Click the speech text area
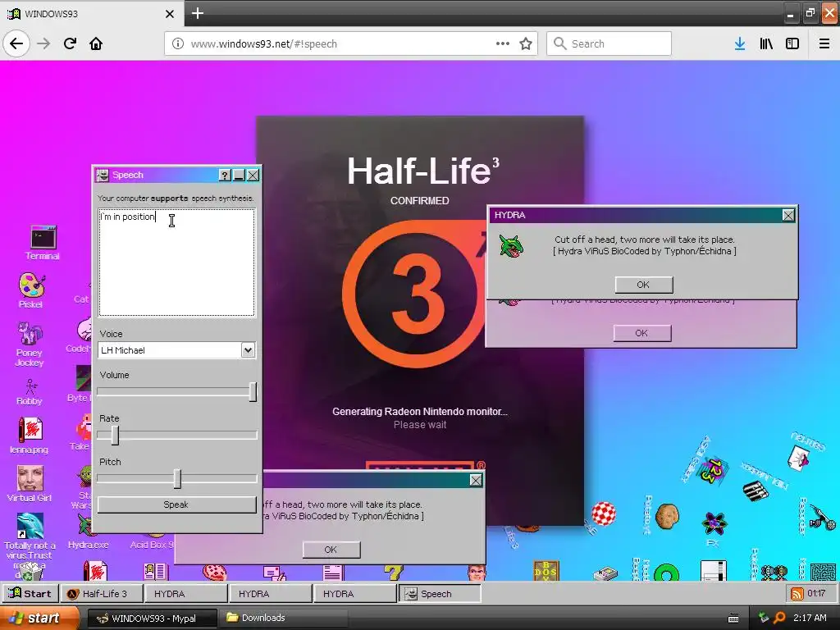This screenshot has height=630, width=840. (x=177, y=262)
